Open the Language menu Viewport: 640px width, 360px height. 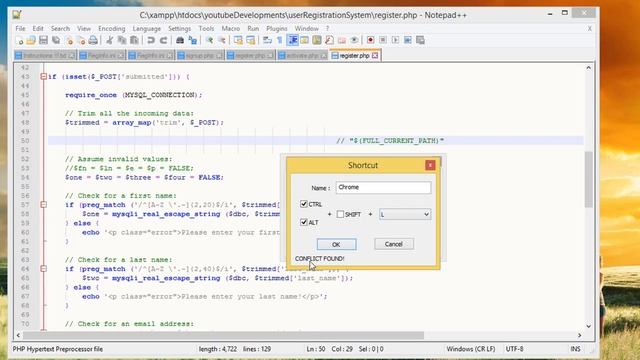[147, 29]
